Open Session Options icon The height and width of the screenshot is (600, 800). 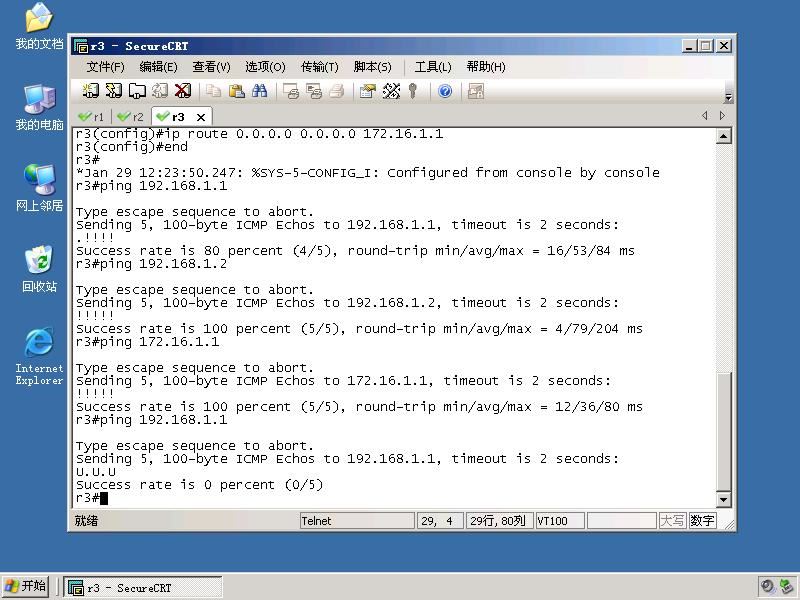367,91
